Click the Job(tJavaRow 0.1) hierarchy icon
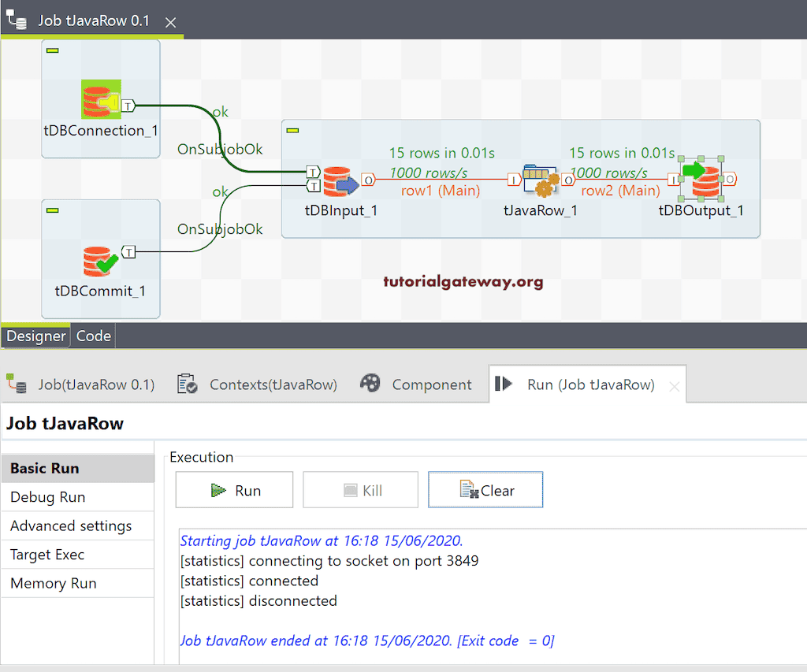This screenshot has height=672, width=807. [x=18, y=384]
